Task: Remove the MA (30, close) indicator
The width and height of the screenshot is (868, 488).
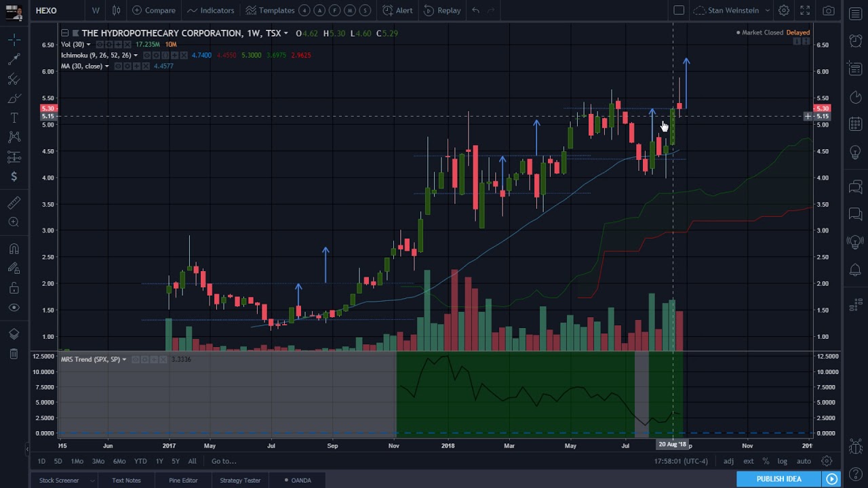Action: pos(146,66)
